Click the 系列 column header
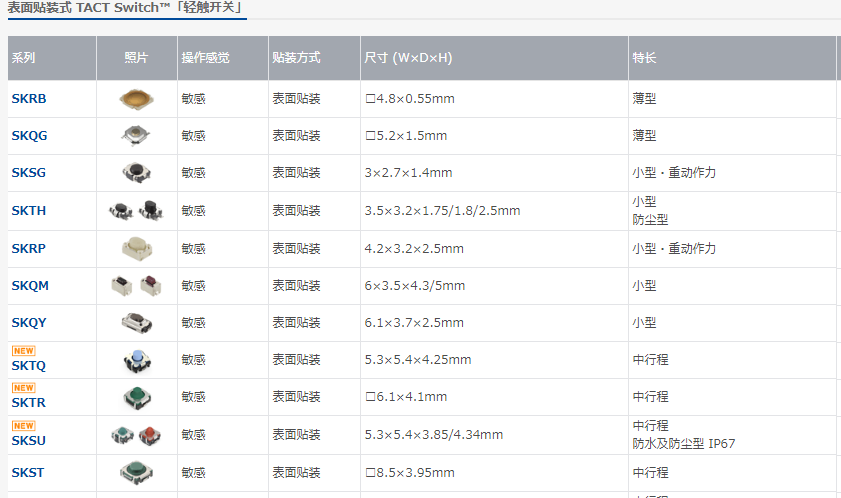Viewport: 841px width, 498px height. click(24, 58)
